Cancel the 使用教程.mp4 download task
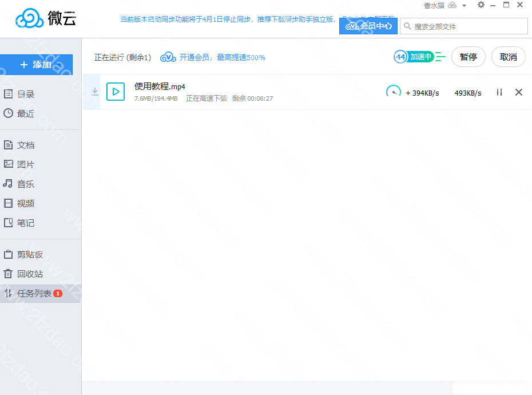 (519, 92)
